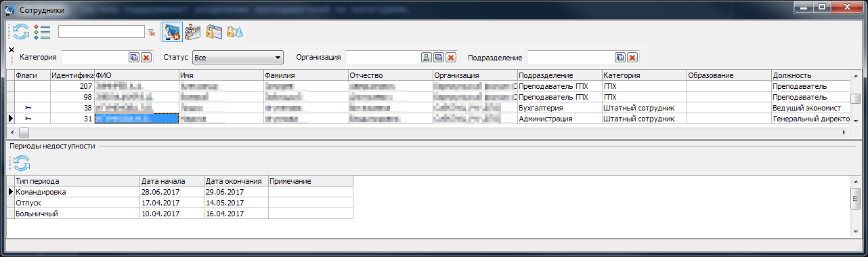
Task: Click in the Подразделение filter field
Action: [x=571, y=58]
